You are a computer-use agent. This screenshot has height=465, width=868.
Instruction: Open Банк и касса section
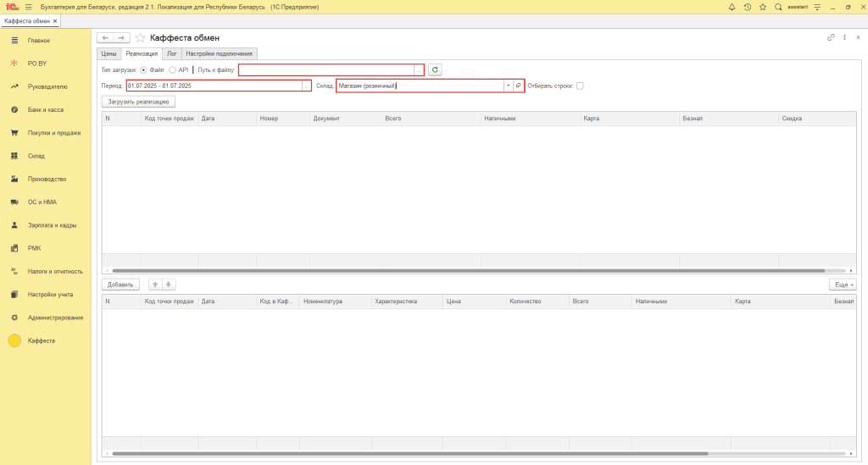[x=46, y=109]
